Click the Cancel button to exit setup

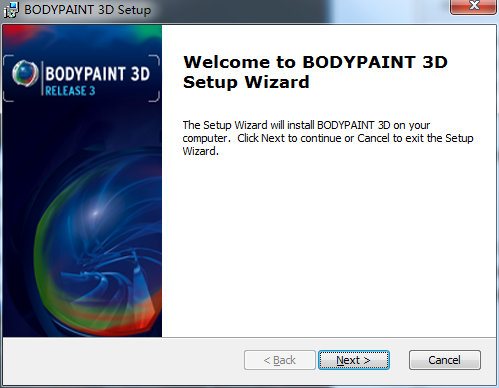(x=445, y=360)
